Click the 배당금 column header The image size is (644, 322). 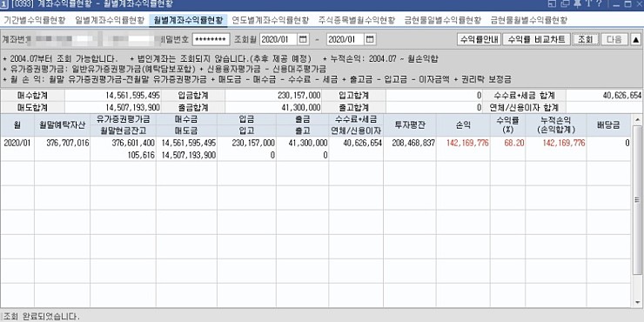pyautogui.click(x=608, y=125)
